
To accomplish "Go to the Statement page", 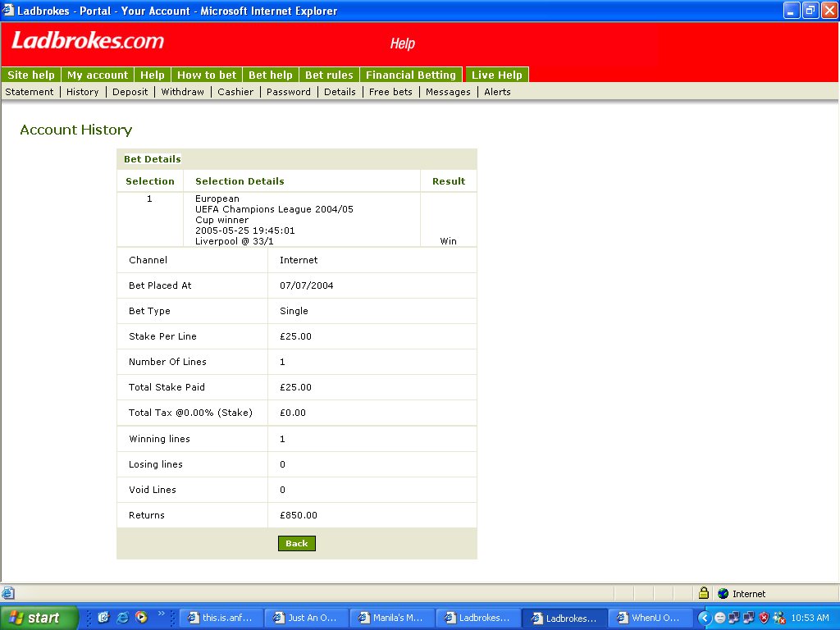I will pyautogui.click(x=30, y=92).
